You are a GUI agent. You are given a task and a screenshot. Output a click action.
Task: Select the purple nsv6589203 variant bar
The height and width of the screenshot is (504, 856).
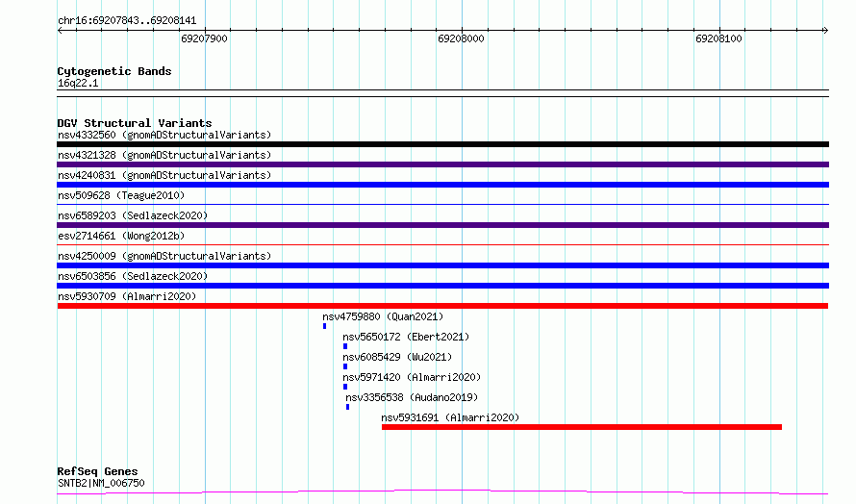(x=442, y=225)
